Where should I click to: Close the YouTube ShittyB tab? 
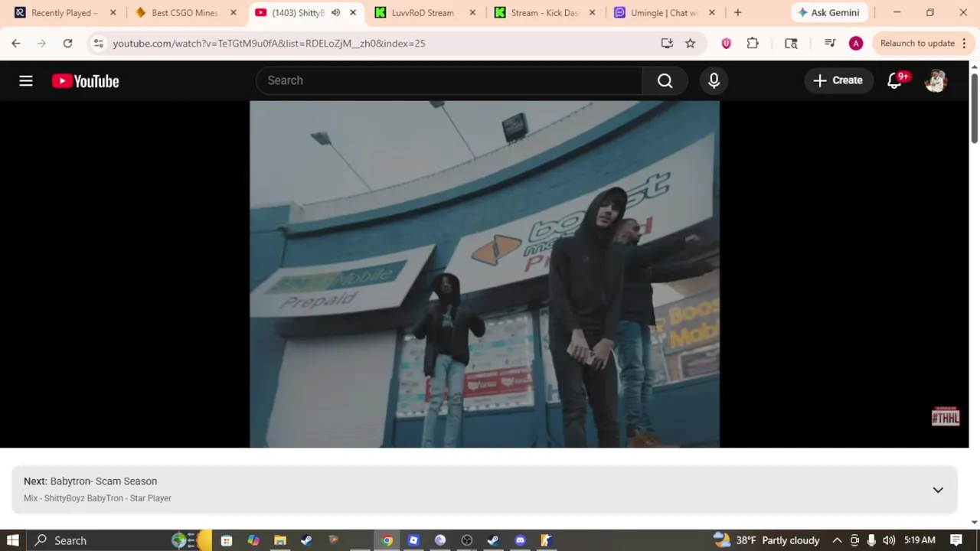[353, 13]
